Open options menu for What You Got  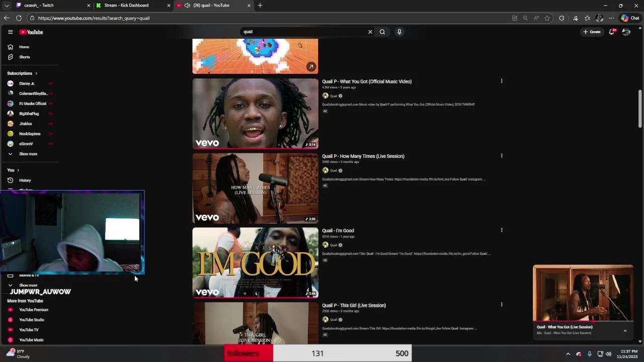point(502,81)
